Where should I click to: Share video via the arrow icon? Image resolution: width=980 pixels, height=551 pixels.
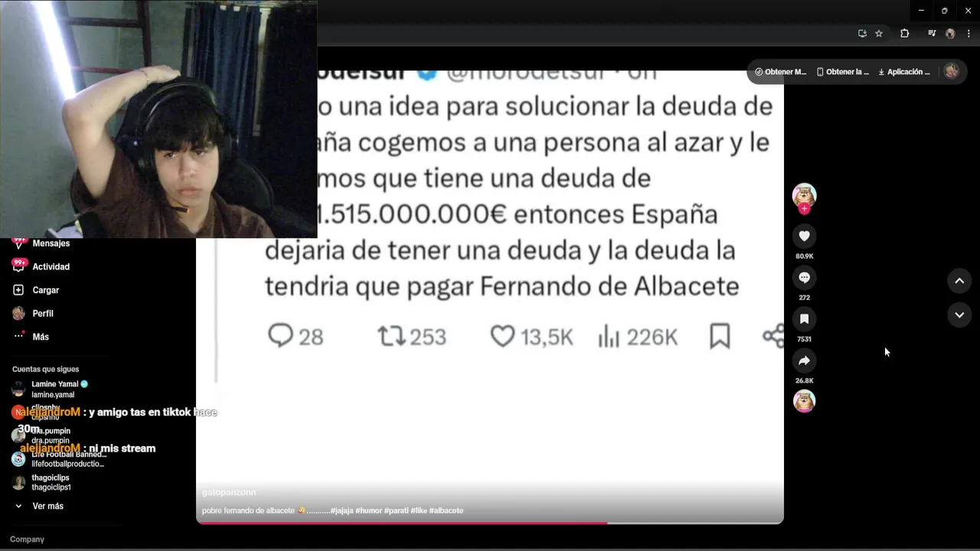point(804,360)
